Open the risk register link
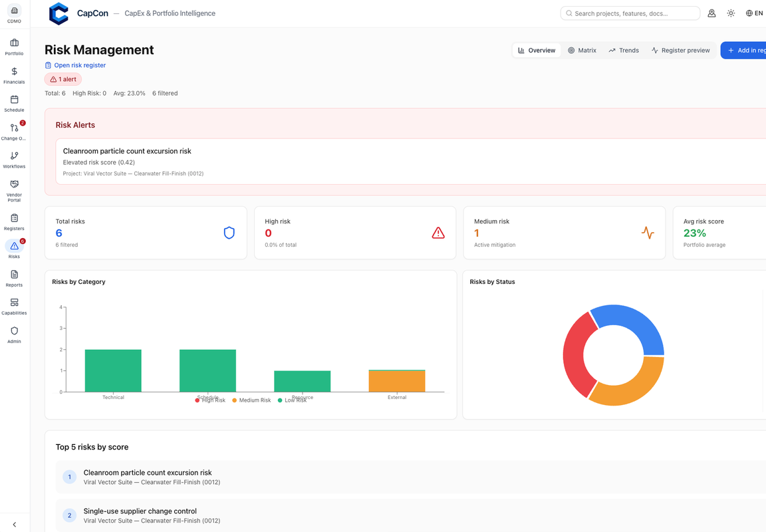Image resolution: width=766 pixels, height=532 pixels. coord(75,65)
